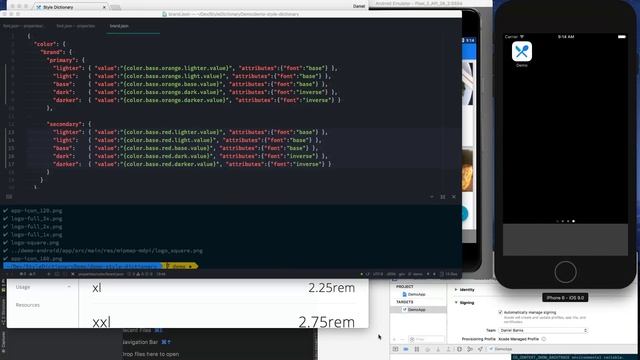Minimize the terminal panel dash icon
This screenshot has height=360, width=640.
pos(432,197)
